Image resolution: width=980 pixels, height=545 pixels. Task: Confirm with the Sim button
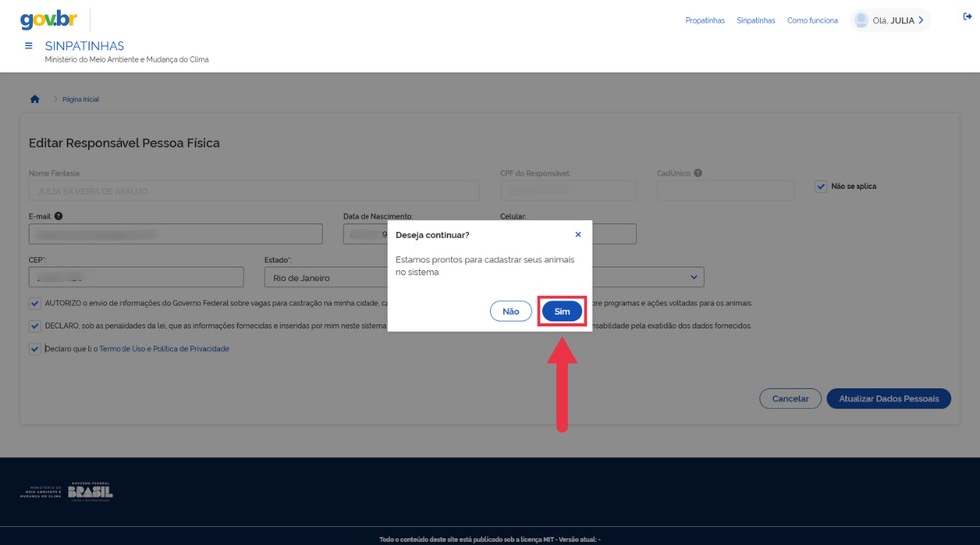tap(562, 311)
